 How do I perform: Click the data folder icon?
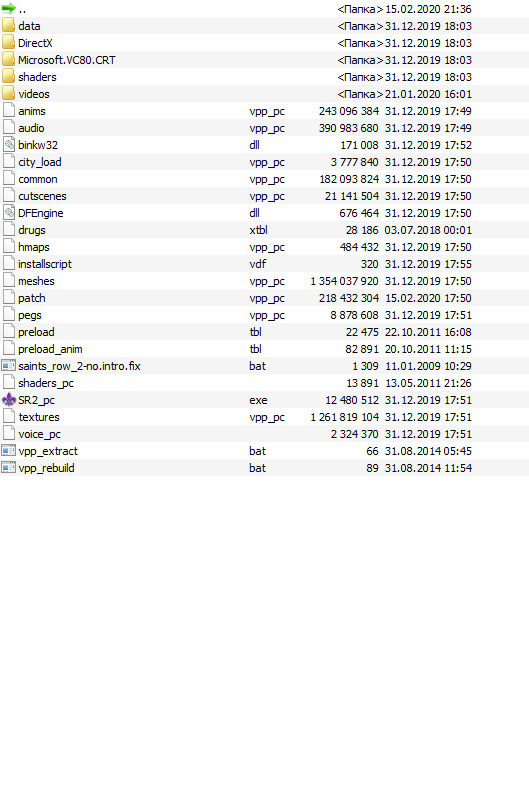coord(9,25)
